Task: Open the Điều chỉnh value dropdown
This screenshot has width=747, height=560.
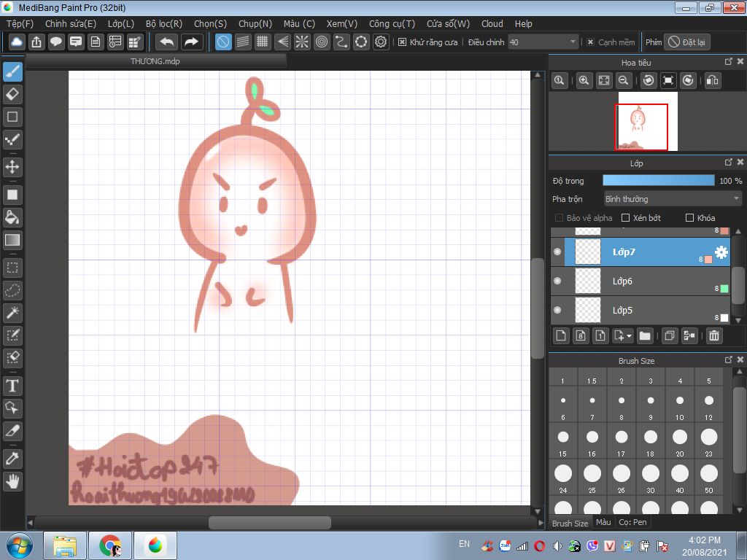Action: tap(543, 42)
